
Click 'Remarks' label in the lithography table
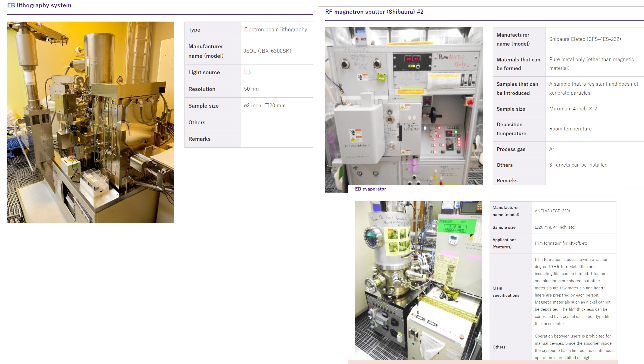(199, 139)
